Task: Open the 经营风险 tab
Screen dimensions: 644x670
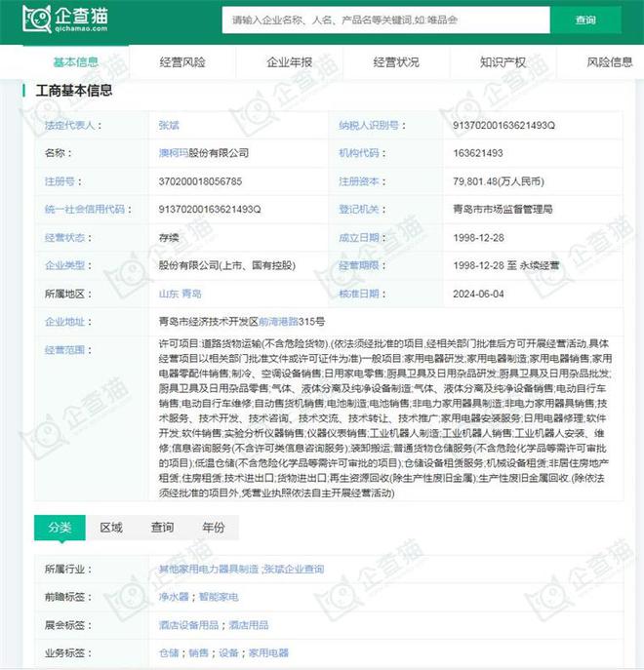Action: click(182, 62)
